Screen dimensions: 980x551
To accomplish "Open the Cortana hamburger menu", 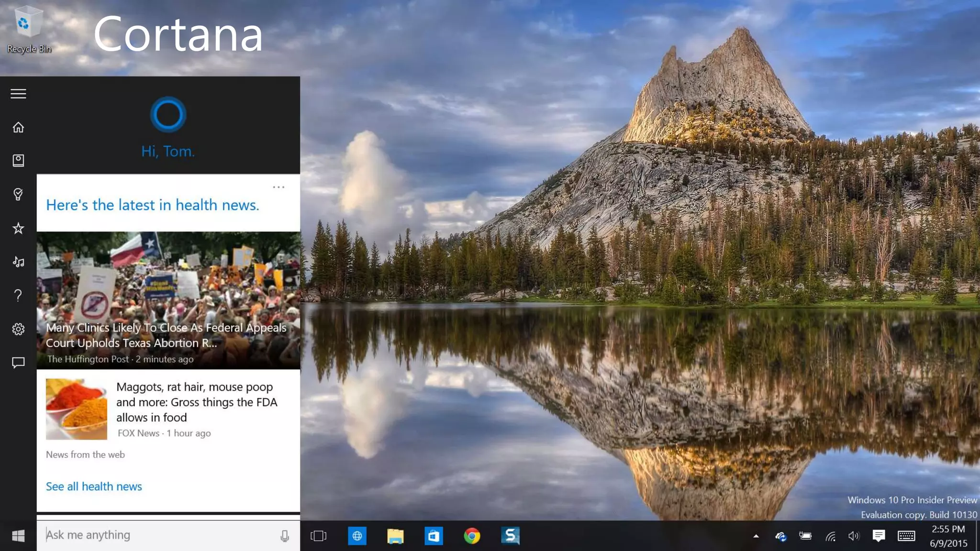I will point(18,94).
